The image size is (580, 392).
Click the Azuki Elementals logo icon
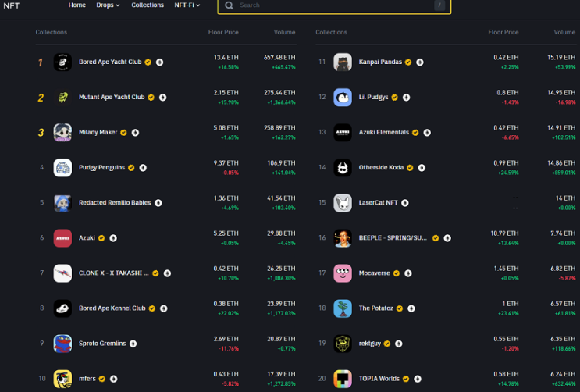click(343, 133)
